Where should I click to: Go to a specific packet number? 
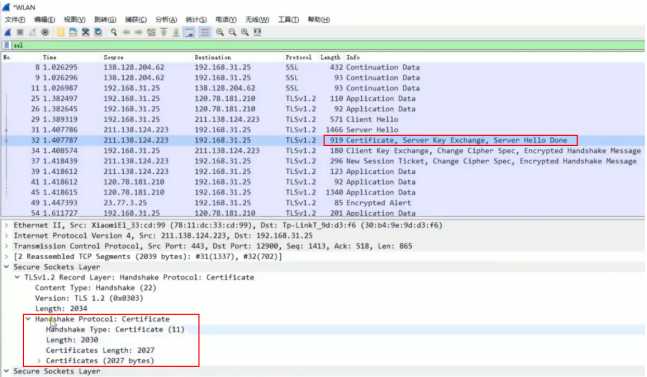pos(151,32)
